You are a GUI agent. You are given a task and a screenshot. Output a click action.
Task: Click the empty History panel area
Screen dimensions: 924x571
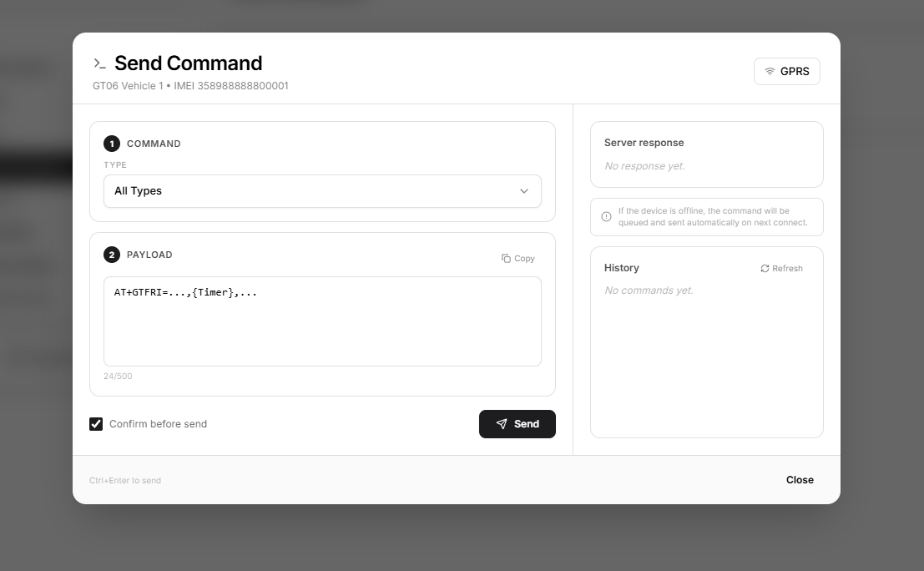coord(706,366)
